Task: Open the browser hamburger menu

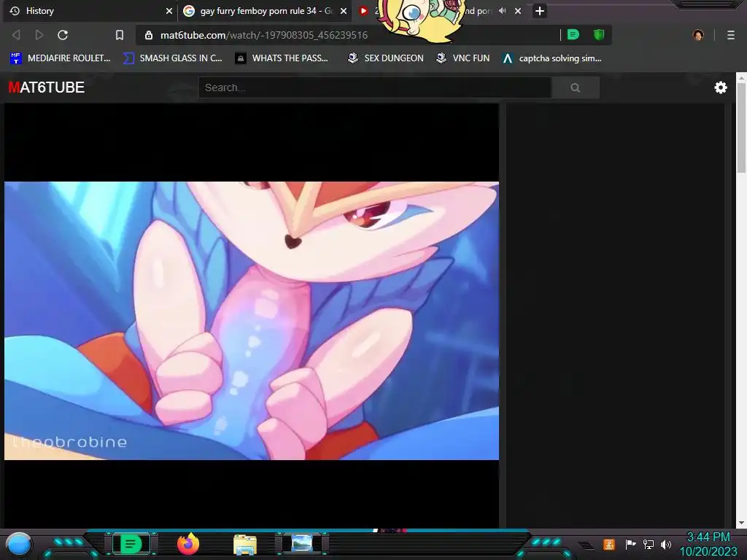Action: point(731,35)
